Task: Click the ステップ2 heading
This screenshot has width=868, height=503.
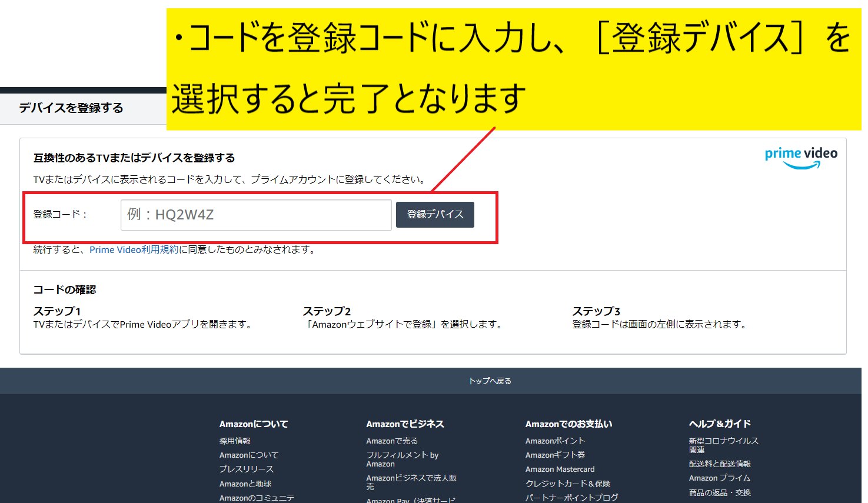Action: click(327, 311)
